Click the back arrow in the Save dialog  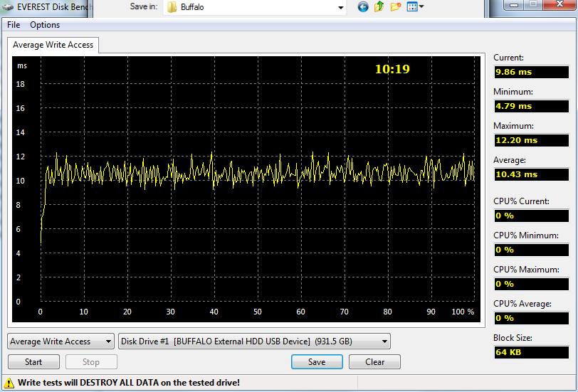(x=363, y=7)
